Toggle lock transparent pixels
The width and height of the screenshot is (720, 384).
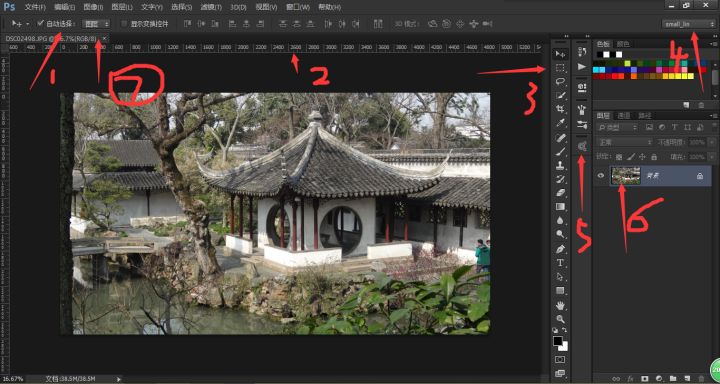[x=619, y=157]
